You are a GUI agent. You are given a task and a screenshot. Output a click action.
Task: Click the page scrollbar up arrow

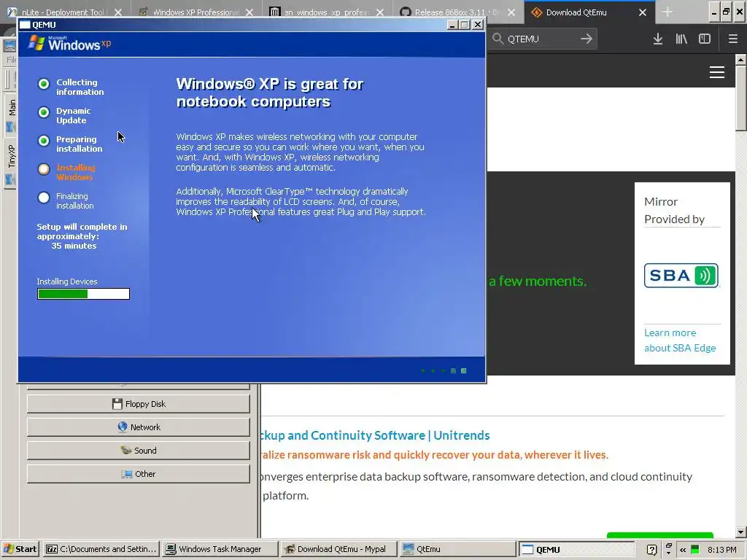point(740,60)
